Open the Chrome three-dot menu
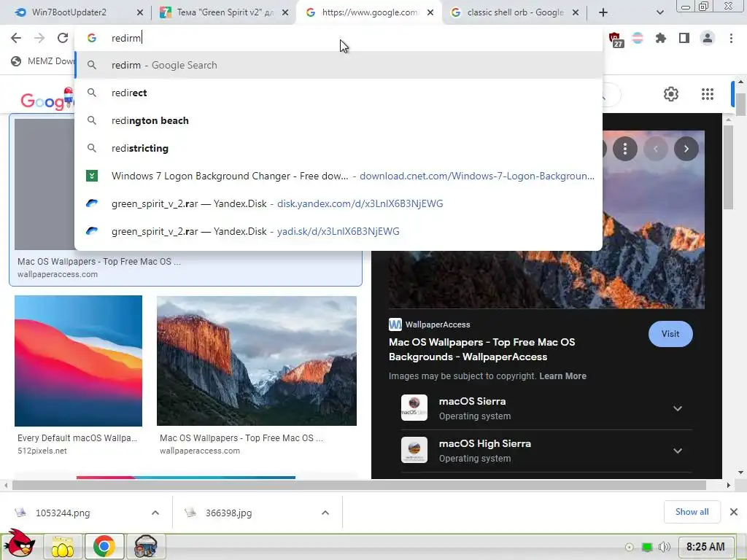The height and width of the screenshot is (560, 747). (731, 38)
